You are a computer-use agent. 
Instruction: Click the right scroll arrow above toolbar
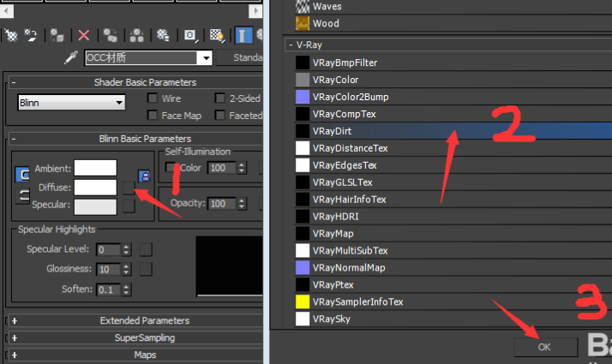pyautogui.click(x=255, y=11)
